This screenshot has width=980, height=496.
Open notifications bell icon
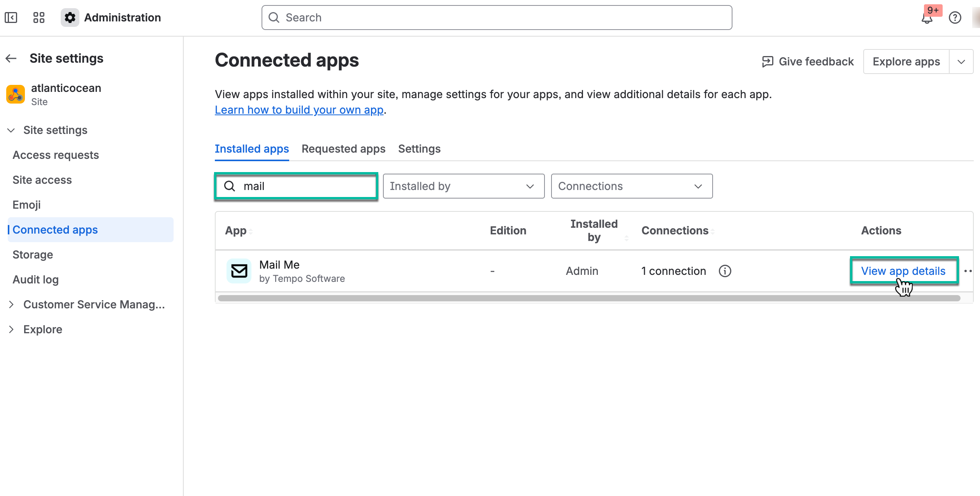pos(927,18)
